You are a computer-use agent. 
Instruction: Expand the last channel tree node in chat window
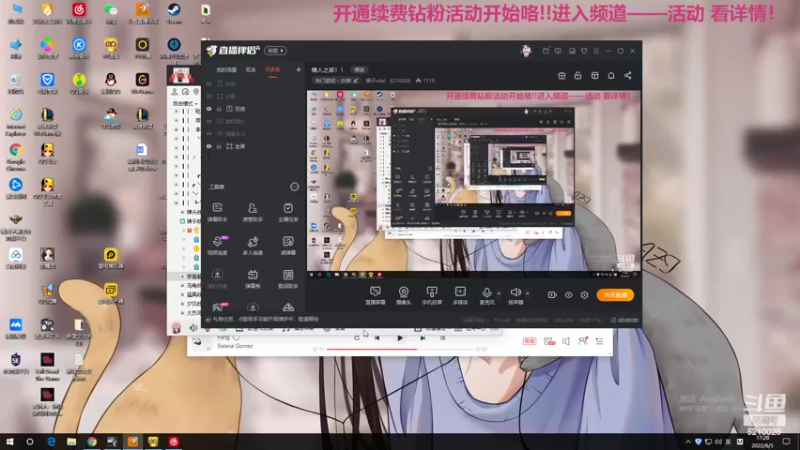coord(182,313)
